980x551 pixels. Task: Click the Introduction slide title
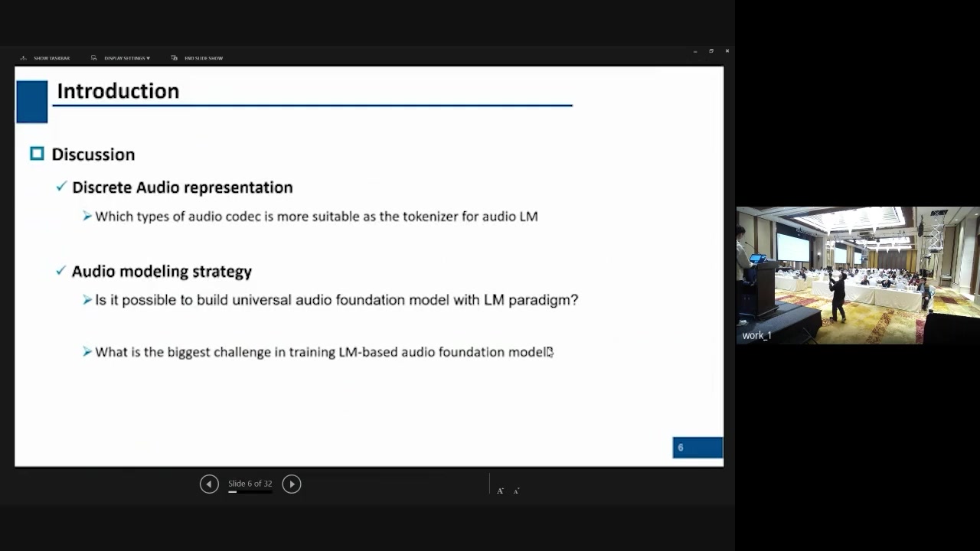(x=118, y=91)
